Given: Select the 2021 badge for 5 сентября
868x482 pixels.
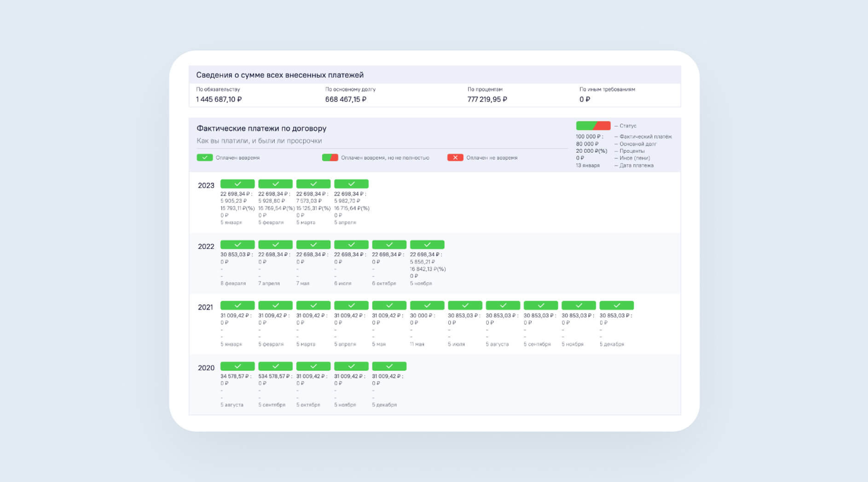Looking at the screenshot, I should click(541, 305).
